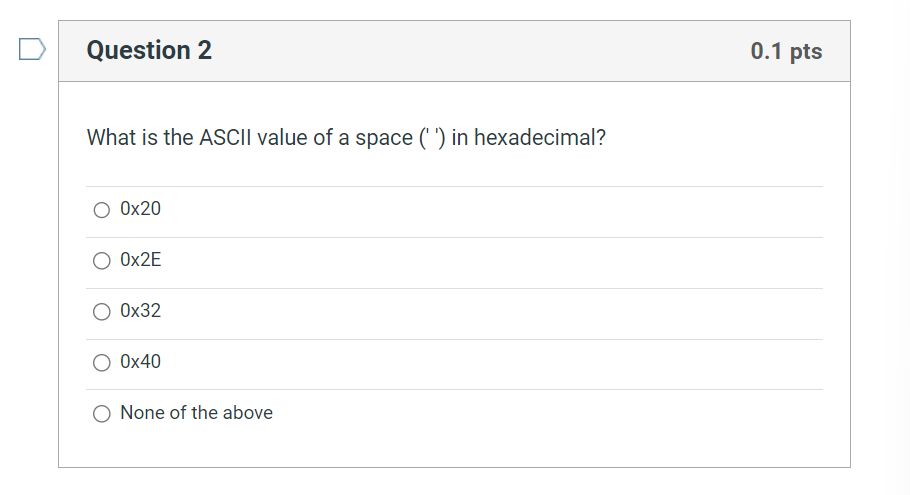This screenshot has height=495, width=910.
Task: Mark the 0x32 radio option
Action: pyautogui.click(x=102, y=312)
